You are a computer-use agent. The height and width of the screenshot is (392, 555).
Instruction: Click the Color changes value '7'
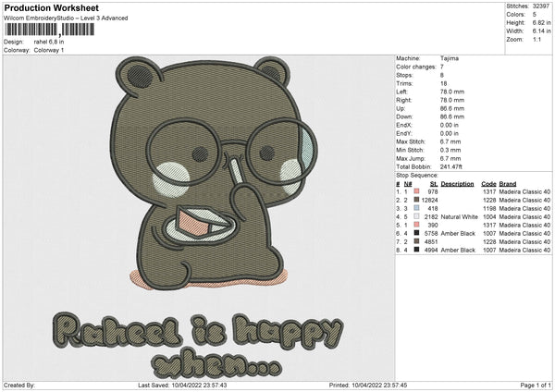pyautogui.click(x=442, y=67)
